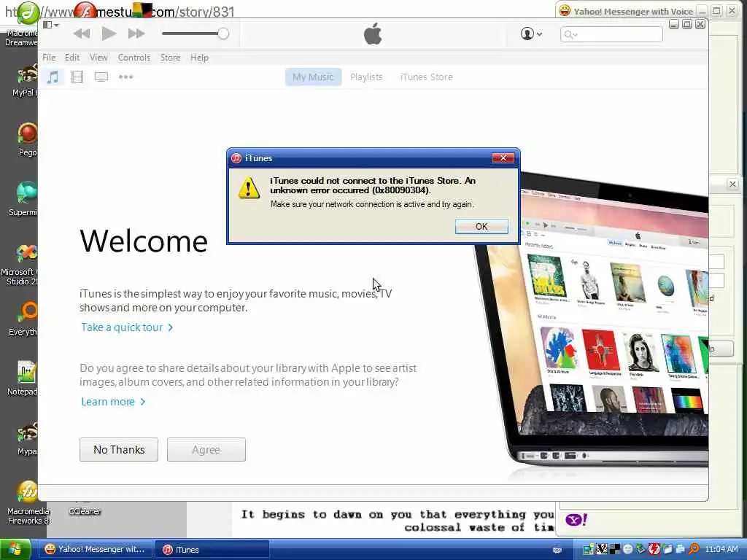Click the play button in iTunes
Viewport: 747px width, 560px height.
(109, 34)
